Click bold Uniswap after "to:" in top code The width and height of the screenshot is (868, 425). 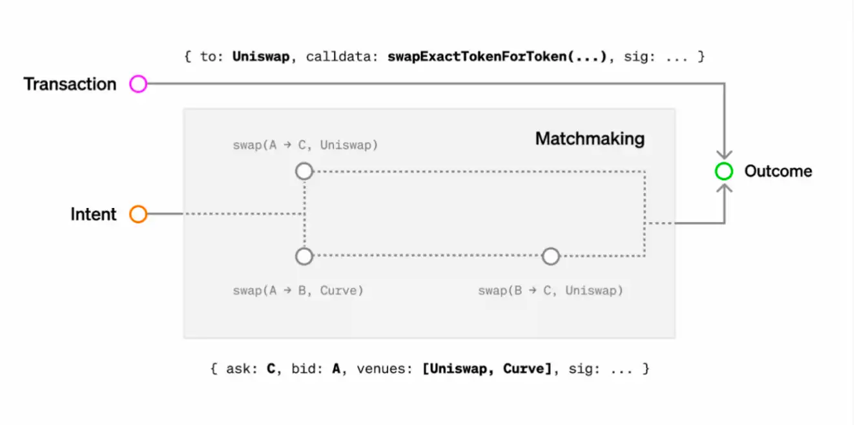point(260,57)
